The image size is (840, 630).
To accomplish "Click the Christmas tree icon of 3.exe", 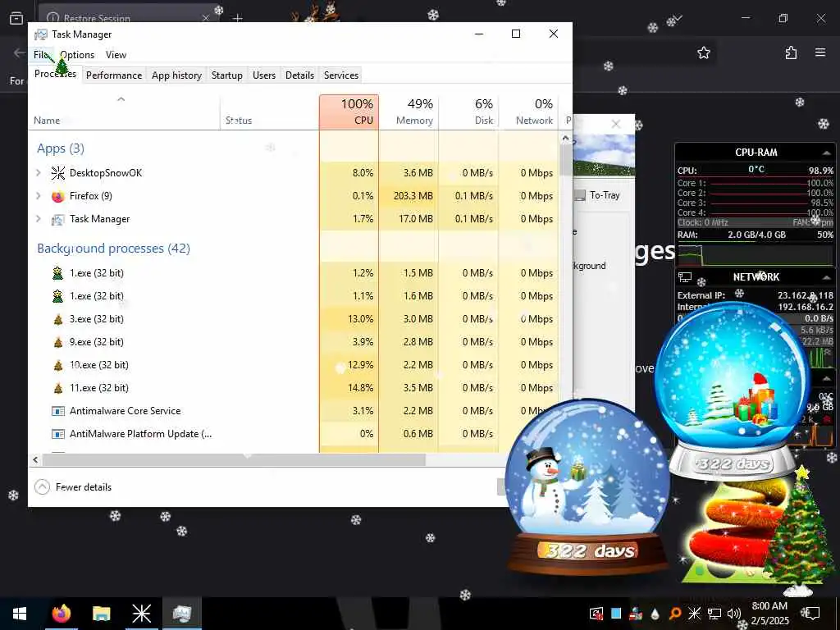I will point(58,319).
